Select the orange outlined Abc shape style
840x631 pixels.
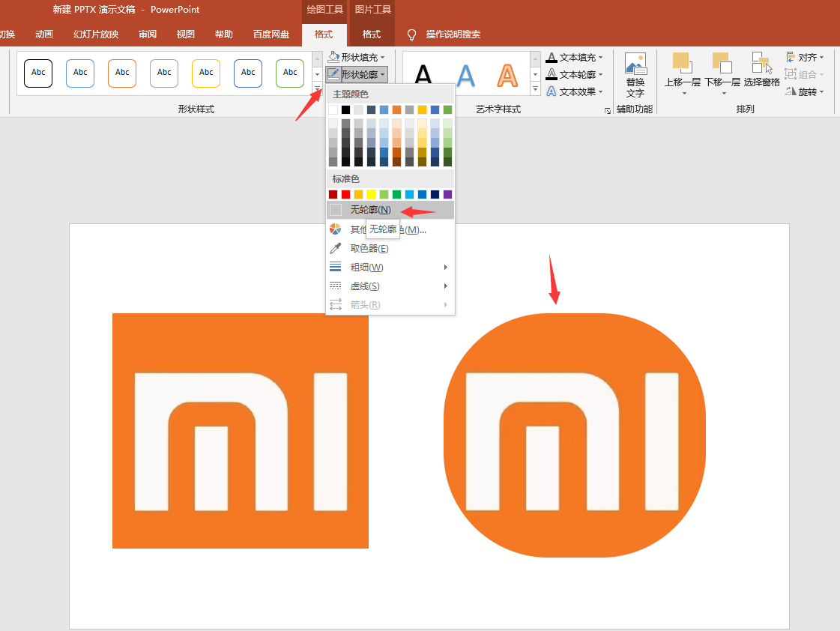pyautogui.click(x=122, y=73)
